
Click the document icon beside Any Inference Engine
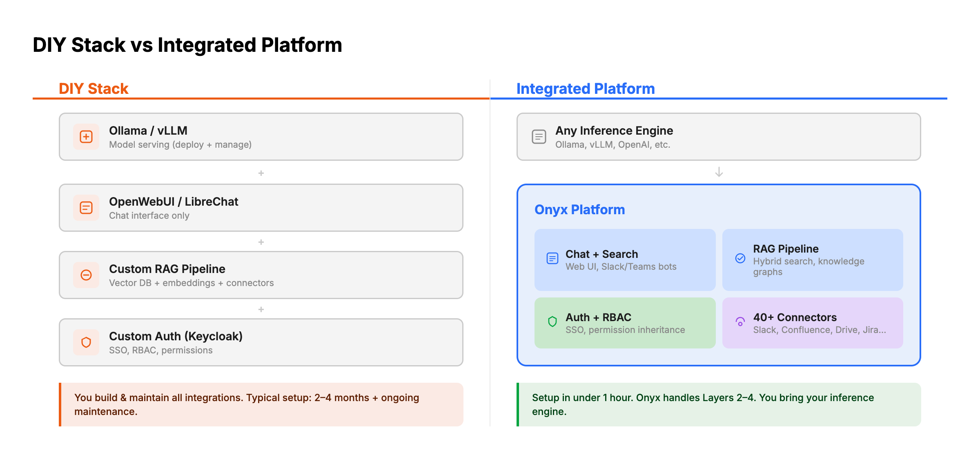click(539, 137)
